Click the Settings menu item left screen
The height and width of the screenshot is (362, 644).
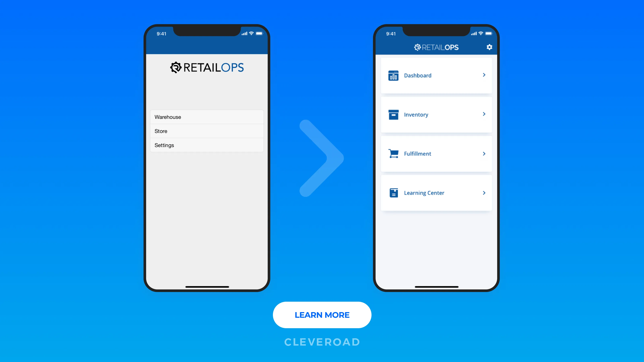click(x=207, y=145)
